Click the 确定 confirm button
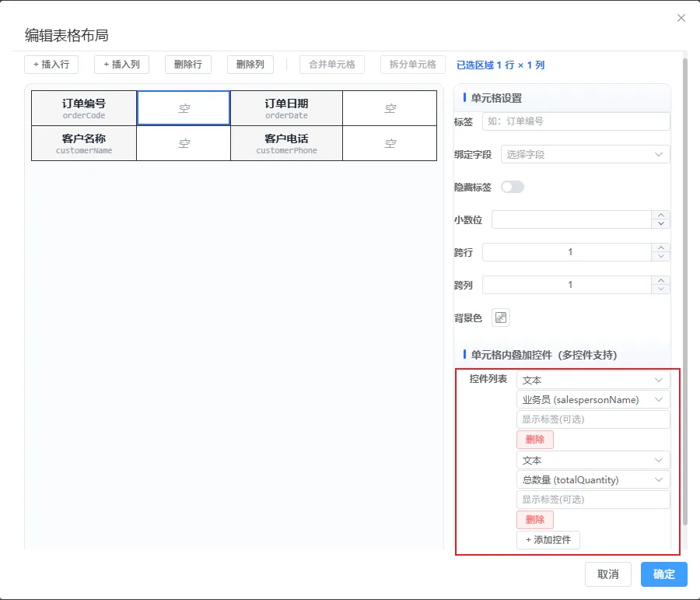 tap(664, 574)
